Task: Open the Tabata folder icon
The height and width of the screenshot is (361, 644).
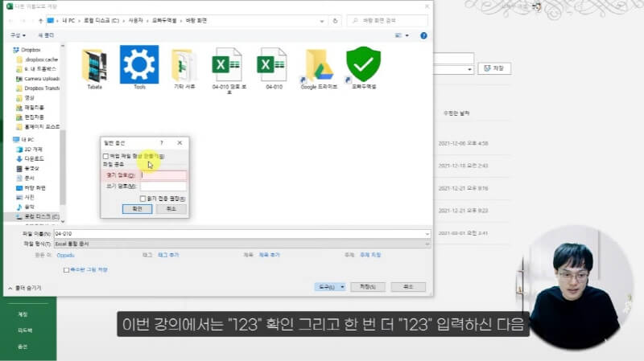Action: click(x=94, y=66)
